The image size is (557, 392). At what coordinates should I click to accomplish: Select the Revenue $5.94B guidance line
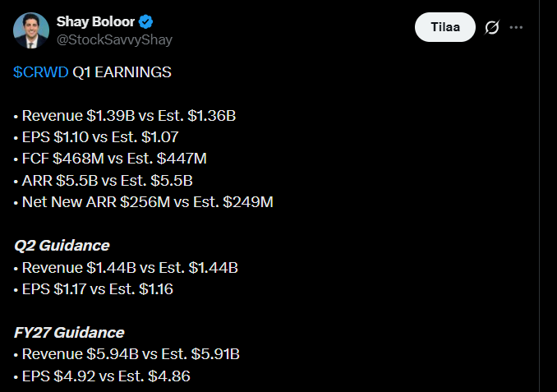coord(127,354)
